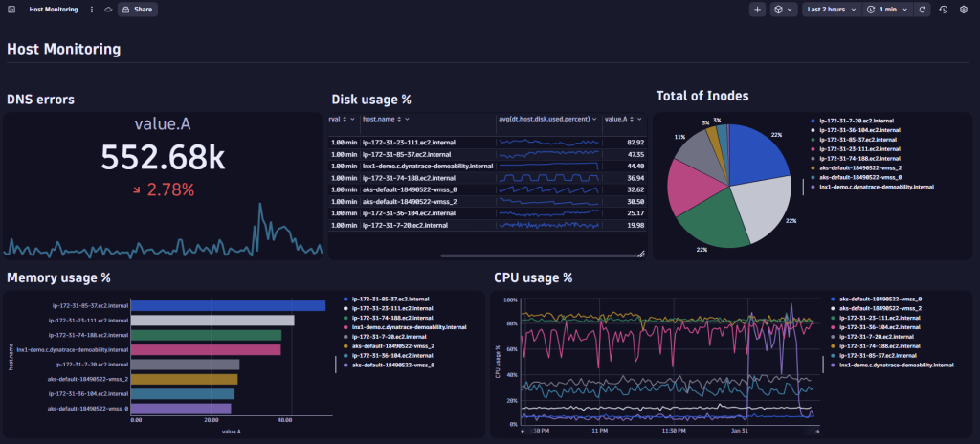The image size is (980, 444).
Task: Toggle lnx1-demo.c.dynatrace-demoability.internal in Memory legend
Action: click(405, 327)
